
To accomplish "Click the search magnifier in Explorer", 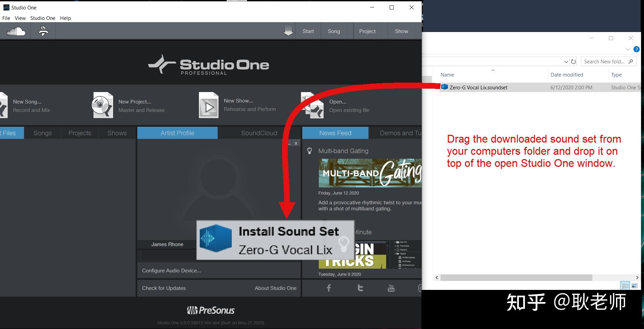I will (x=631, y=61).
